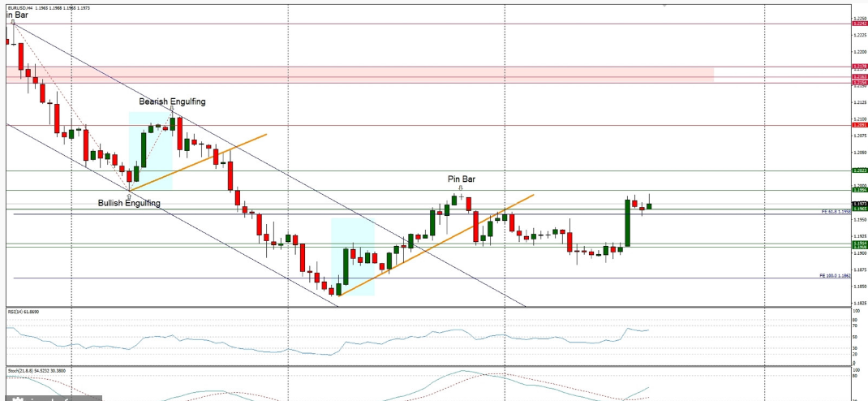Select the arrow marker below the Bullish Engulfing candle
868x401 pixels.
[x=129, y=196]
